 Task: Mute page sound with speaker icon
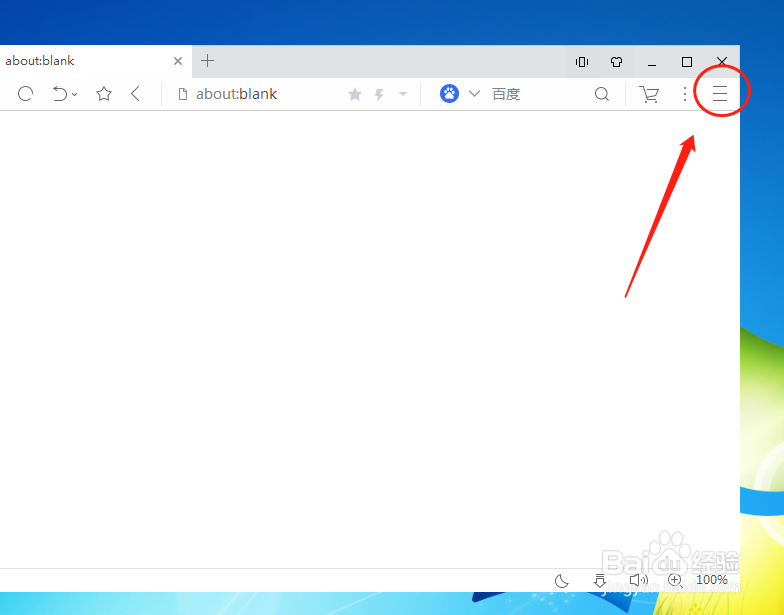(x=638, y=580)
